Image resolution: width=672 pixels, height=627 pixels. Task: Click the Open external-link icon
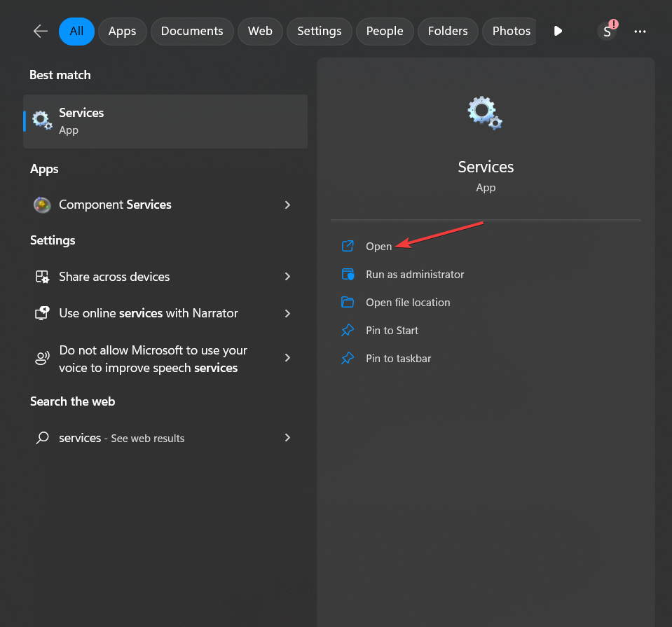[x=348, y=246]
